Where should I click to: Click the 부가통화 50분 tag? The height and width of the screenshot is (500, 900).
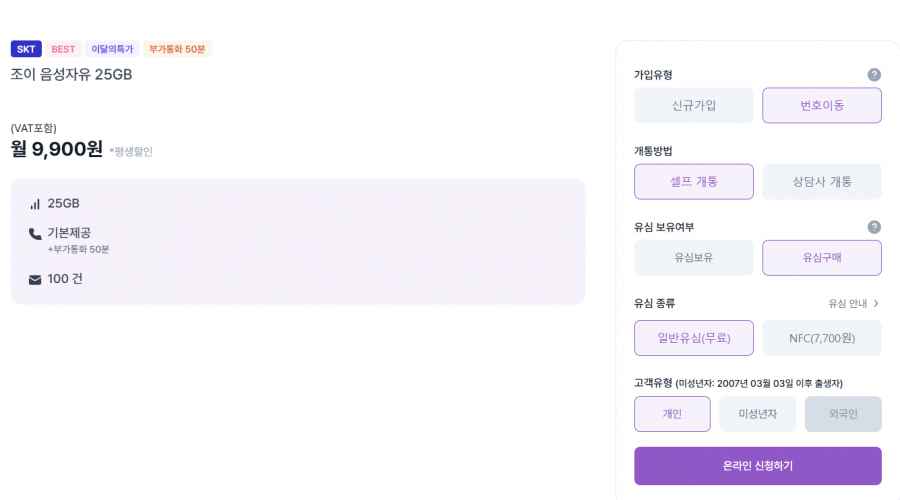[x=177, y=49]
